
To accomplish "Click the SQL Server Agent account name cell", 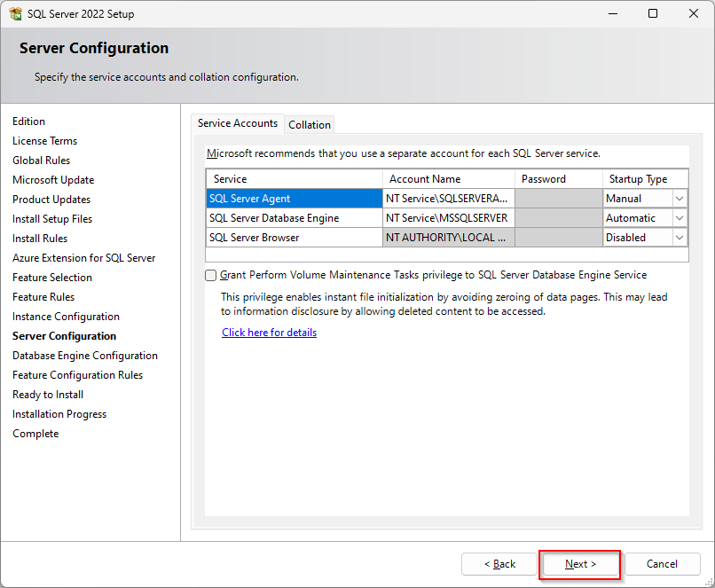I will [x=448, y=199].
